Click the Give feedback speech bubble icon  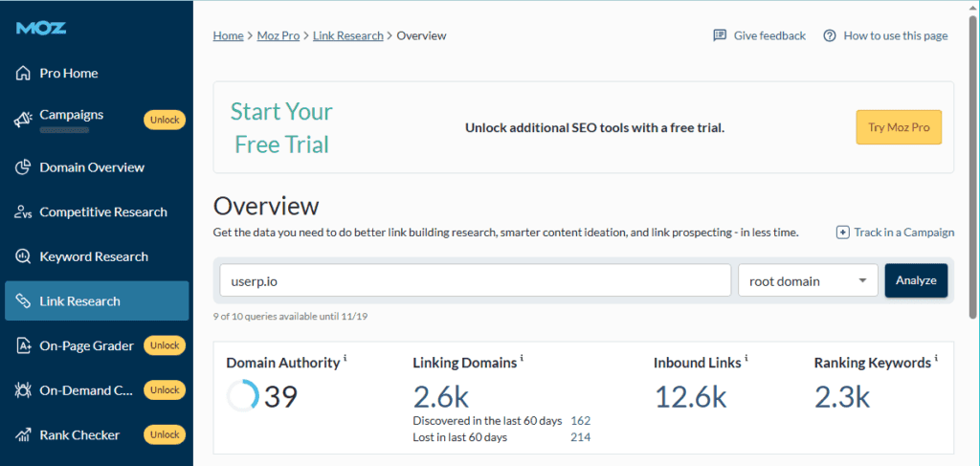click(x=720, y=35)
